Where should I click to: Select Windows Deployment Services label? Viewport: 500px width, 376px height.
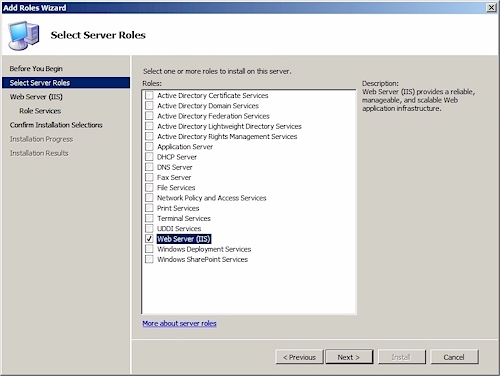click(x=204, y=249)
